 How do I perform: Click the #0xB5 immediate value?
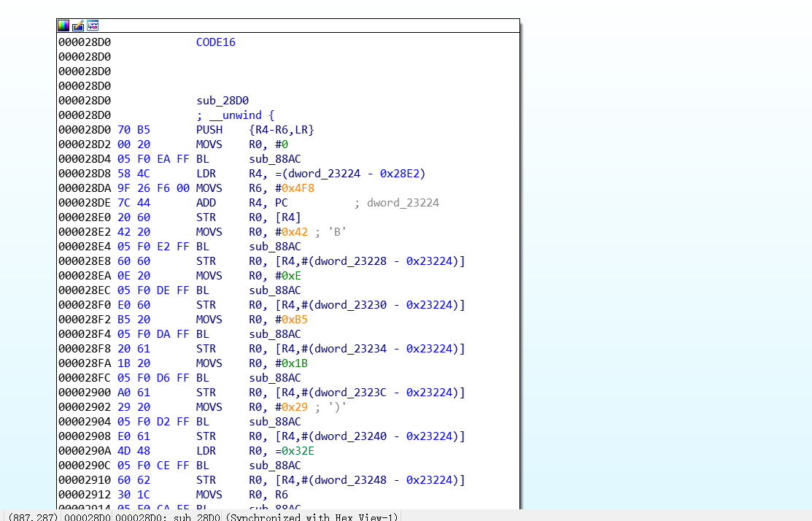292,320
